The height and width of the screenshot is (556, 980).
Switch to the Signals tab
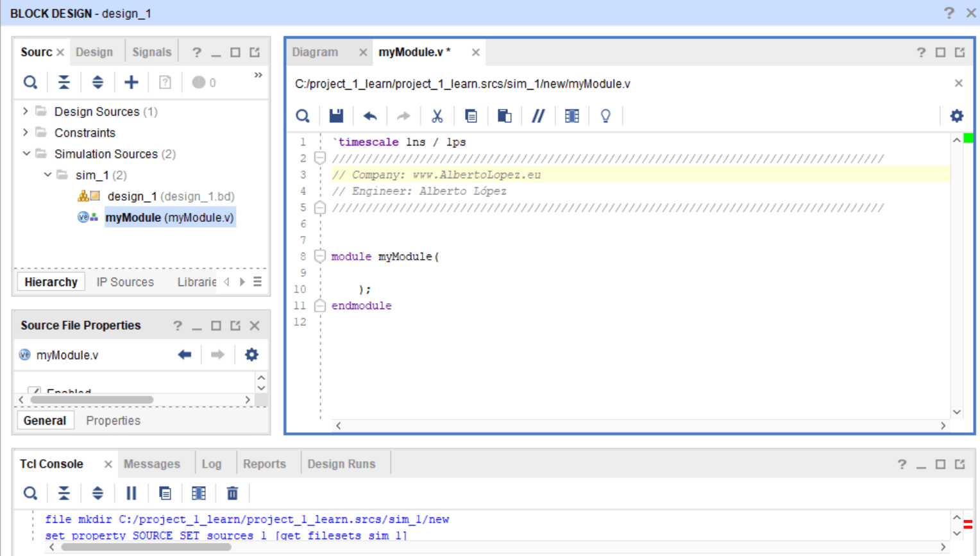[152, 52]
